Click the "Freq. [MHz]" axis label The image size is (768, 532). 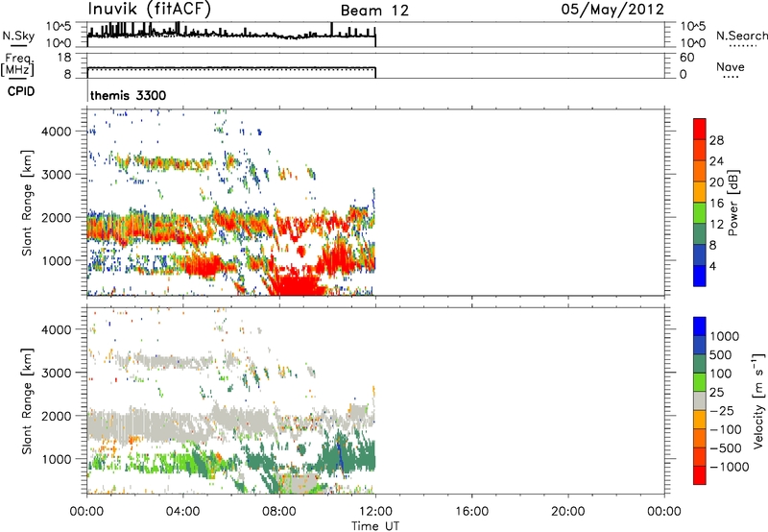[x=17, y=64]
